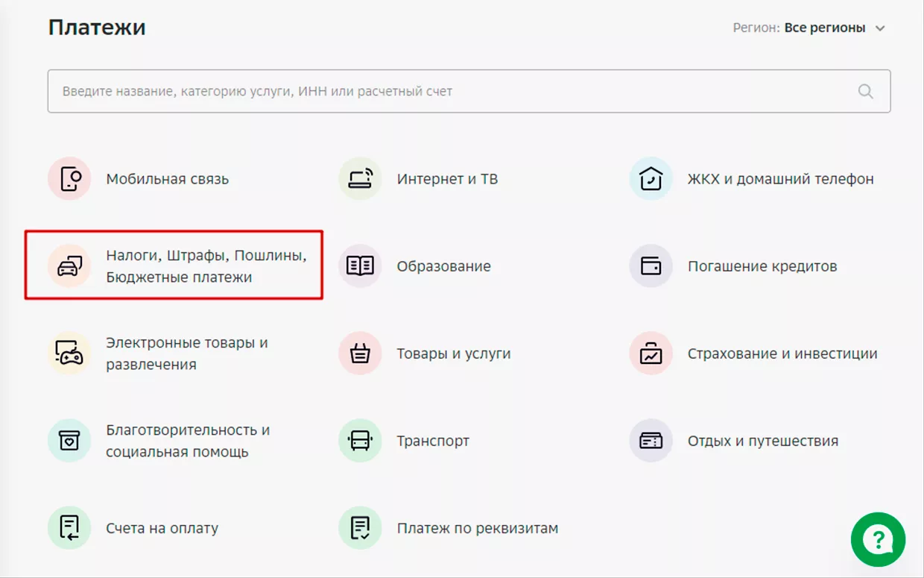Click the Мобильная связь phone icon
The width and height of the screenshot is (924, 578).
[69, 179]
